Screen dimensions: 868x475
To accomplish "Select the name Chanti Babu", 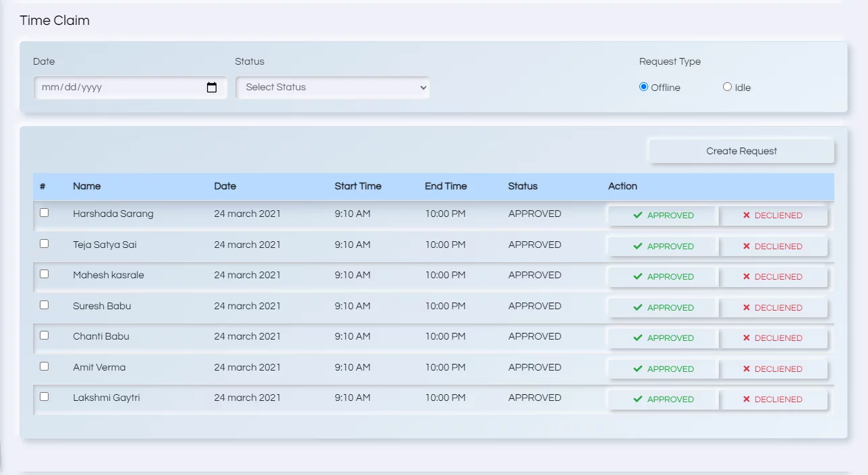I will coord(101,336).
